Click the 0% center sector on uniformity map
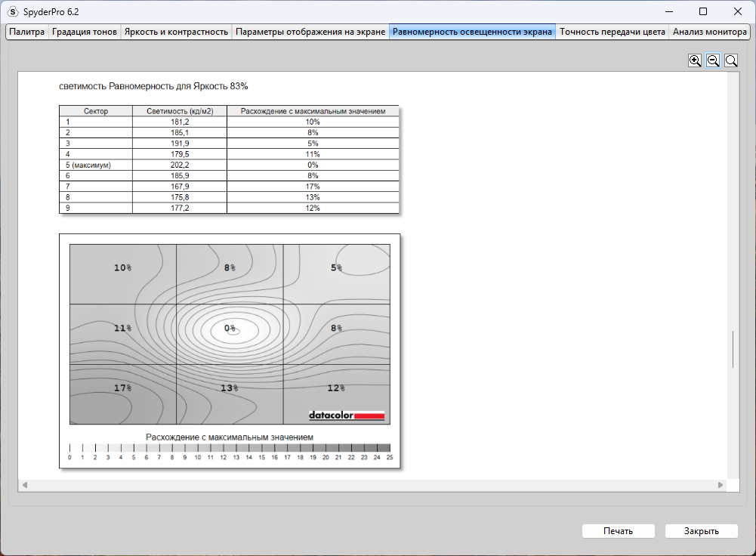This screenshot has height=556, width=756. pos(230,334)
